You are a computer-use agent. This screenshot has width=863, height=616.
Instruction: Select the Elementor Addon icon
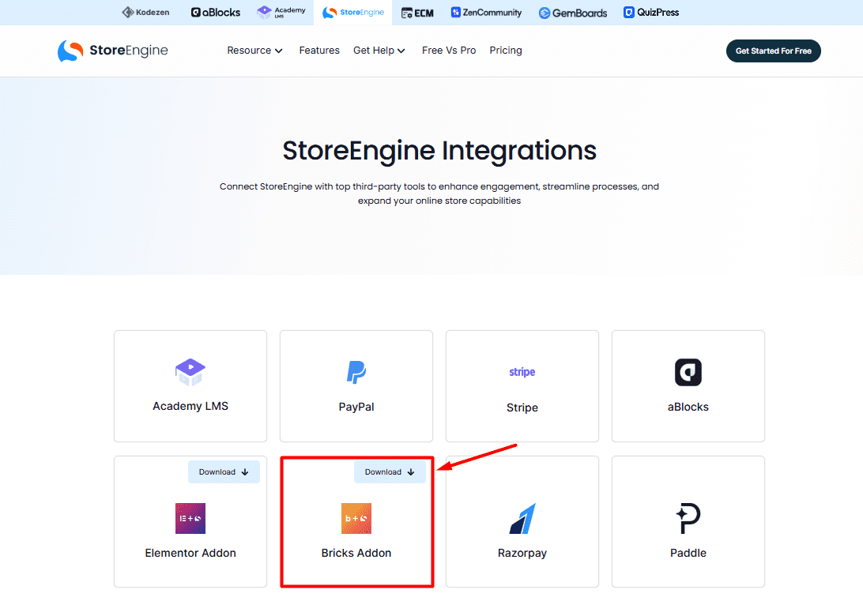click(190, 518)
